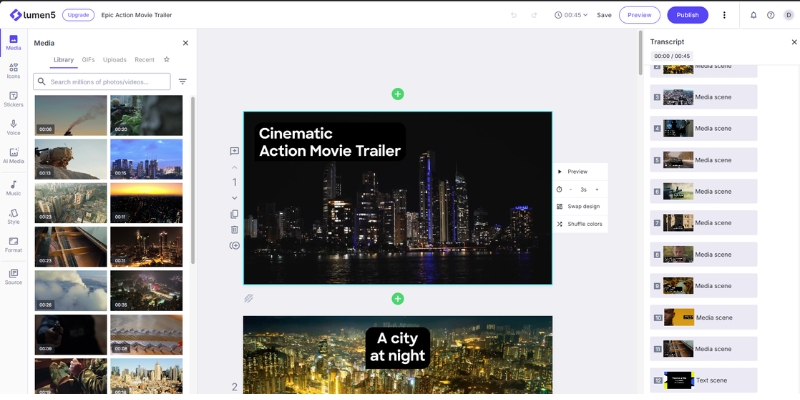This screenshot has width=800, height=400.
Task: Open scene 5 in Transcript
Action: [x=703, y=160]
